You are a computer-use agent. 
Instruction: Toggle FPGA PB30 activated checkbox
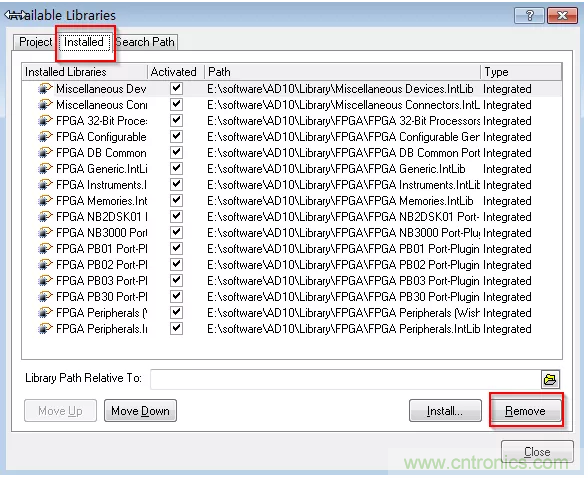(176, 297)
